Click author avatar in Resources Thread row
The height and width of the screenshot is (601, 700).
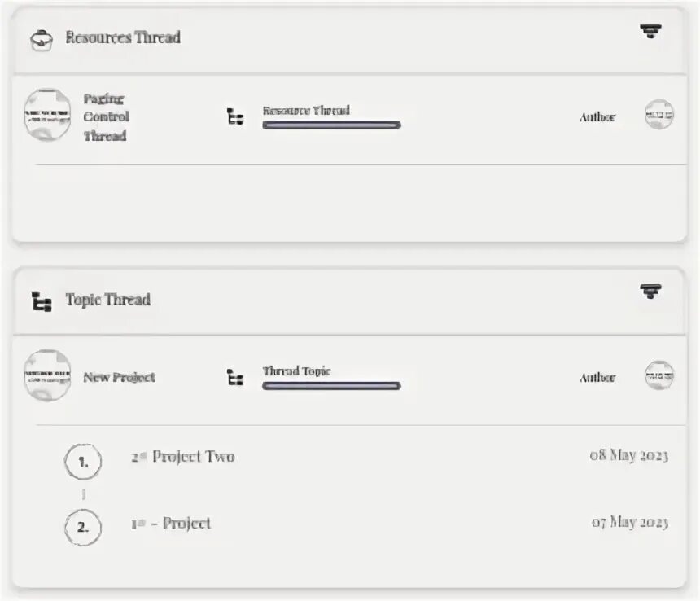click(658, 116)
